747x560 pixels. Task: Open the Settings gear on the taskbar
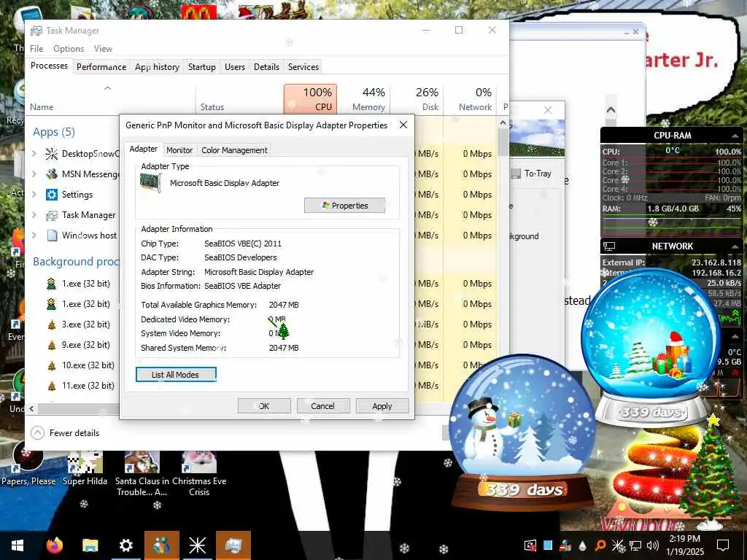[x=125, y=545]
